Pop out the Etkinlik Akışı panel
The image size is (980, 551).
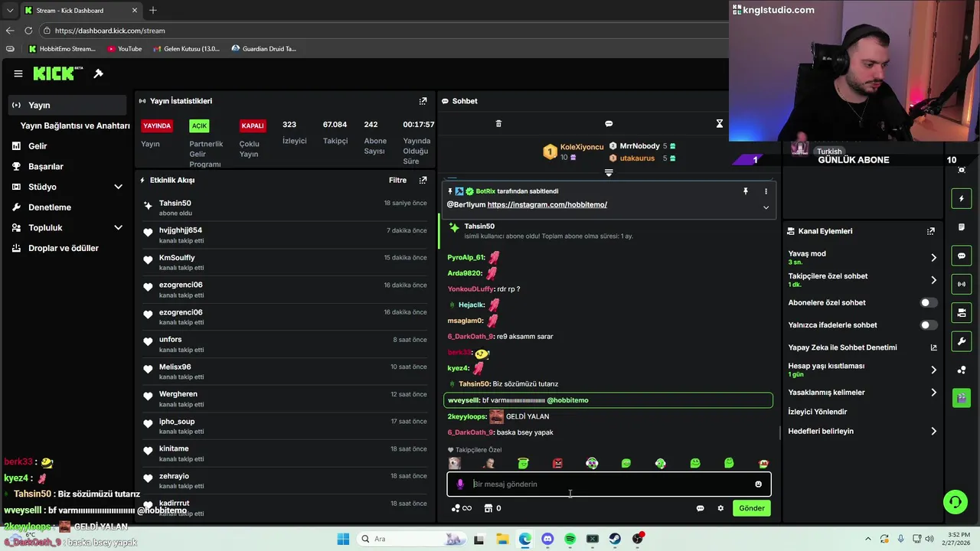pos(423,181)
